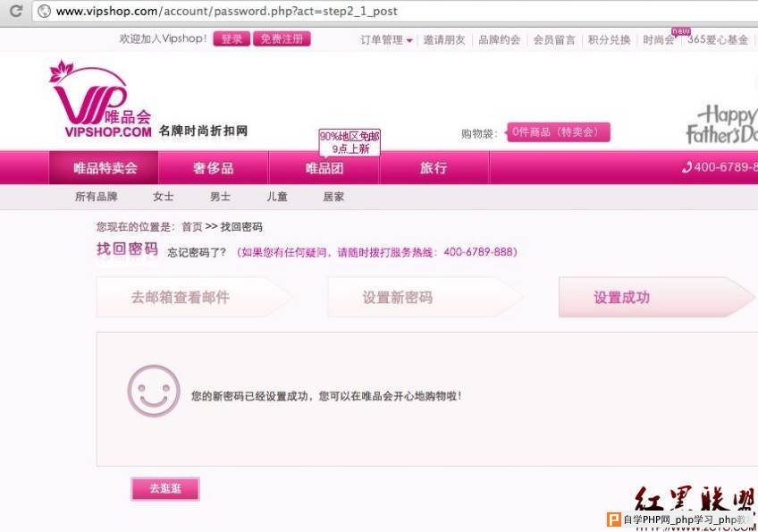This screenshot has height=532, width=758.
Task: Click the globe site-info icon in address bar
Action: point(44,11)
